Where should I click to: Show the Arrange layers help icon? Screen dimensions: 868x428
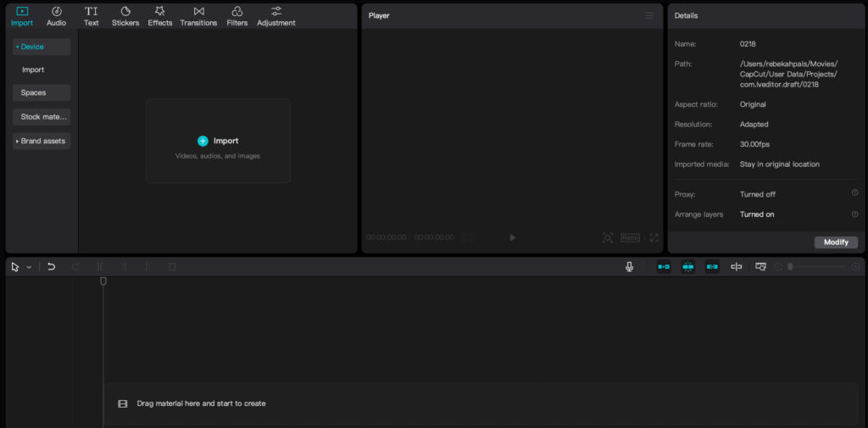pos(854,214)
